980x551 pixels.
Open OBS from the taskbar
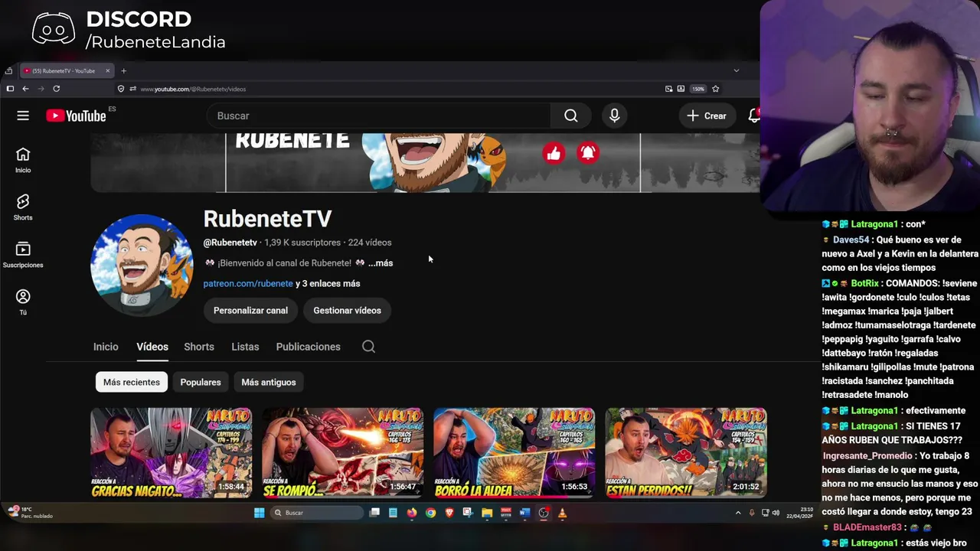544,513
